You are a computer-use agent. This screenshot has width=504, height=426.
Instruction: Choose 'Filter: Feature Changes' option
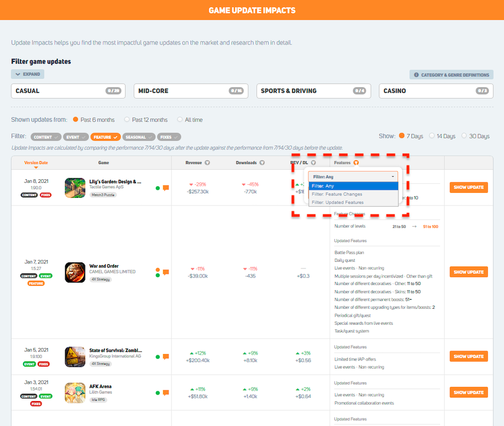tap(354, 194)
